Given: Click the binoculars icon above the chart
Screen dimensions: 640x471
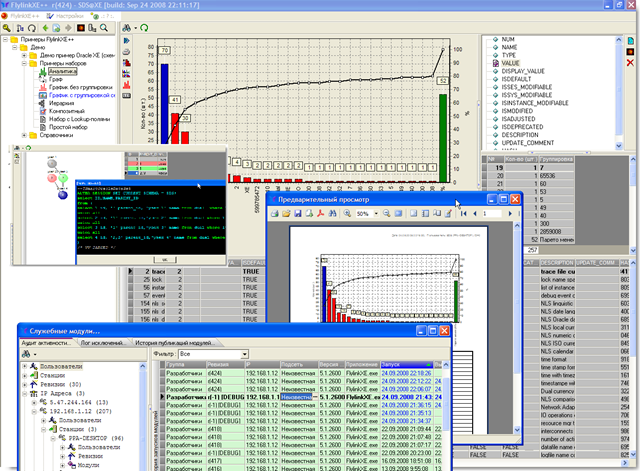Looking at the screenshot, I should (x=127, y=28).
